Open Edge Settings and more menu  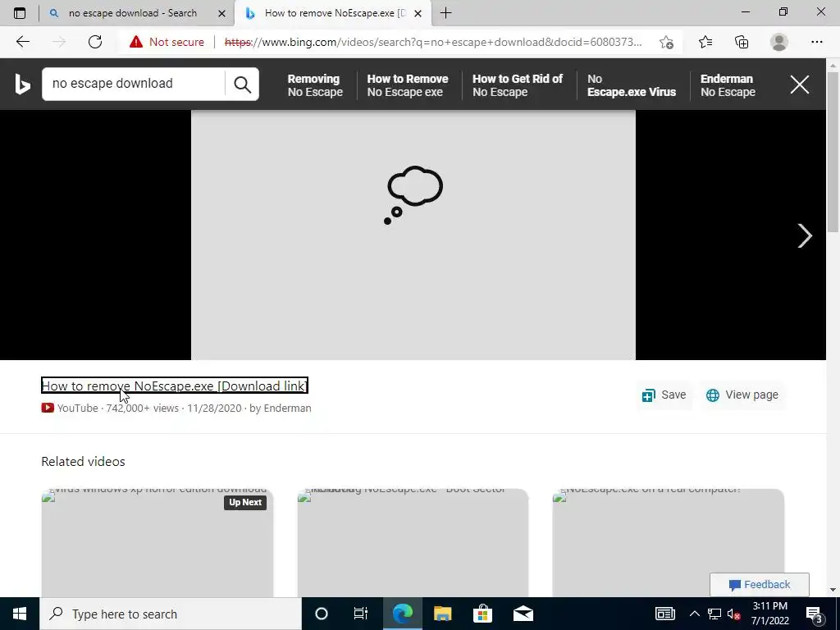pos(816,42)
